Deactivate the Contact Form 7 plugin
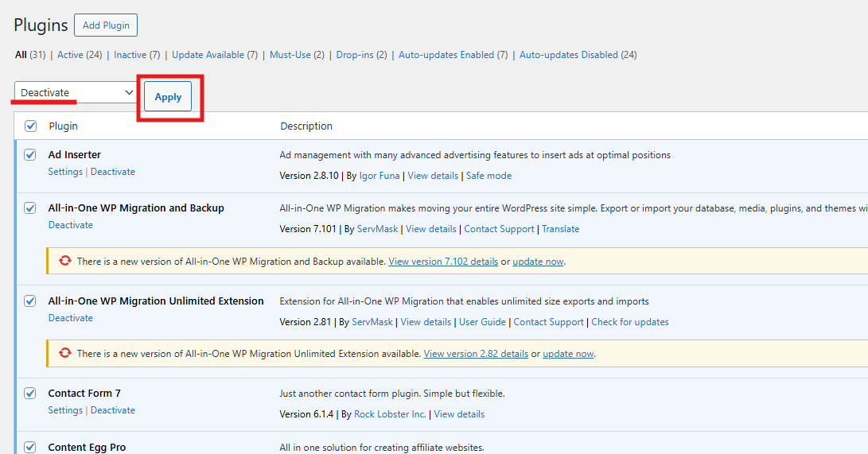Image resolution: width=868 pixels, height=454 pixels. (113, 410)
